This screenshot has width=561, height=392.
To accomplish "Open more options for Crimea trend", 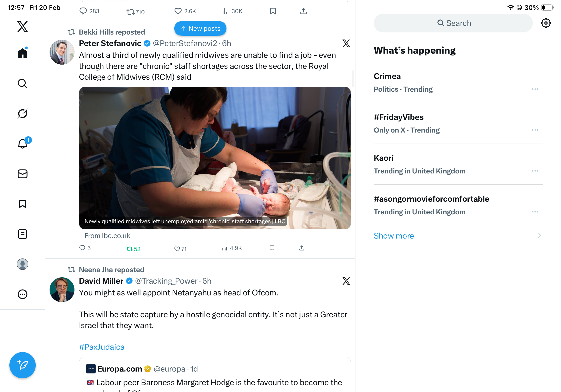I will coord(535,89).
